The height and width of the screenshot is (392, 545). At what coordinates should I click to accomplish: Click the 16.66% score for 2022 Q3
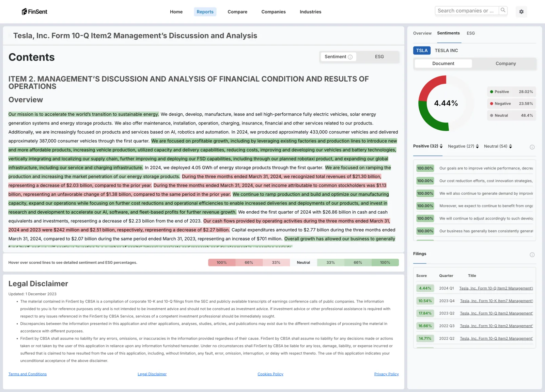[425, 326]
